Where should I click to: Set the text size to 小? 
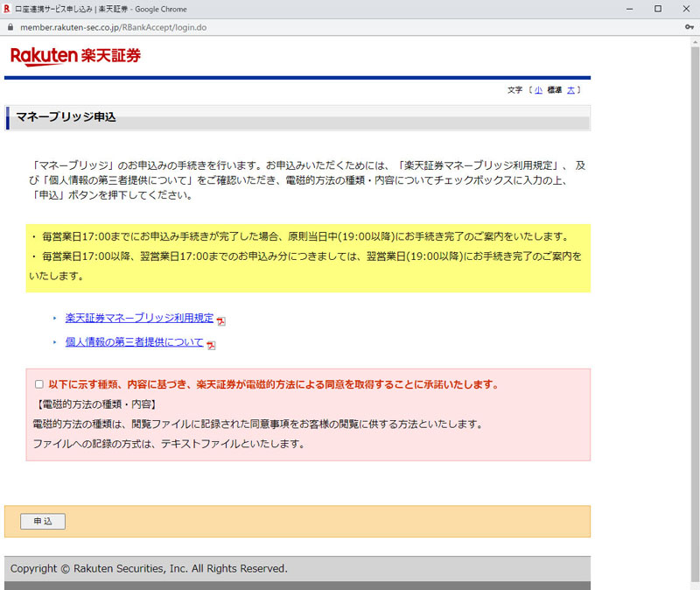[x=538, y=90]
